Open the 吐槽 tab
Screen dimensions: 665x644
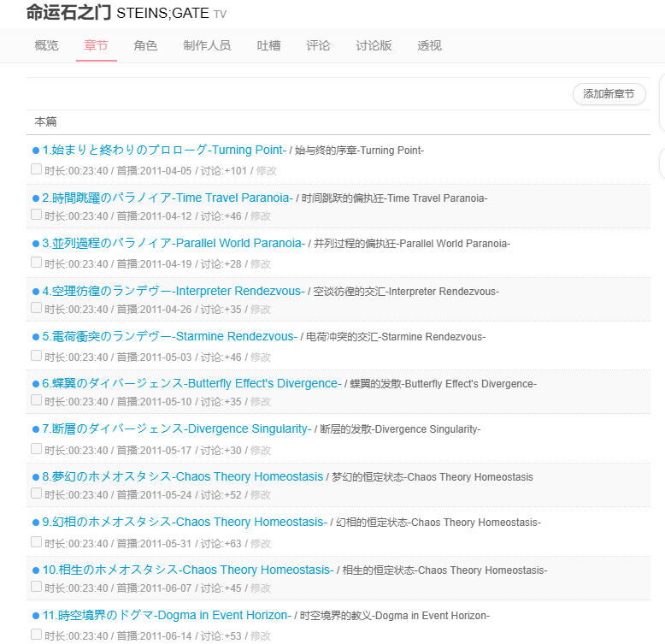[x=269, y=45]
